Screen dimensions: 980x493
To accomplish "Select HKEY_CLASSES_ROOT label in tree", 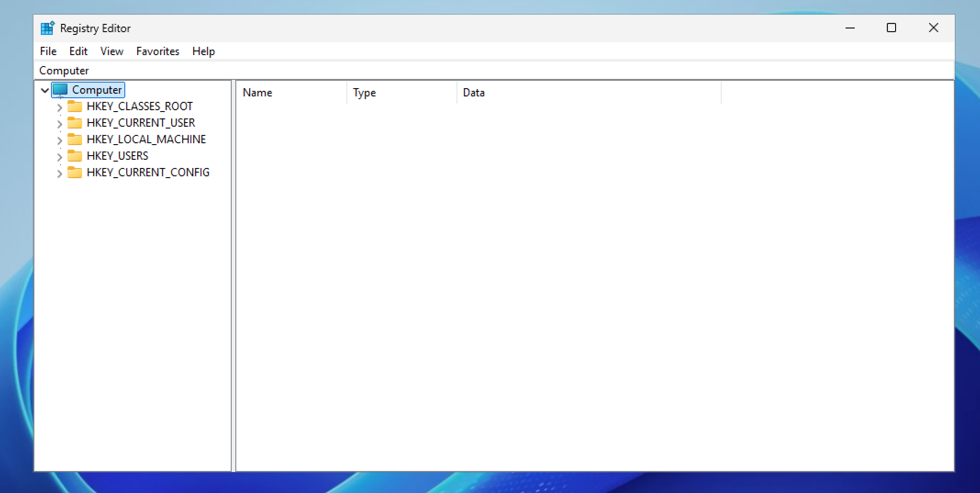I will point(140,106).
